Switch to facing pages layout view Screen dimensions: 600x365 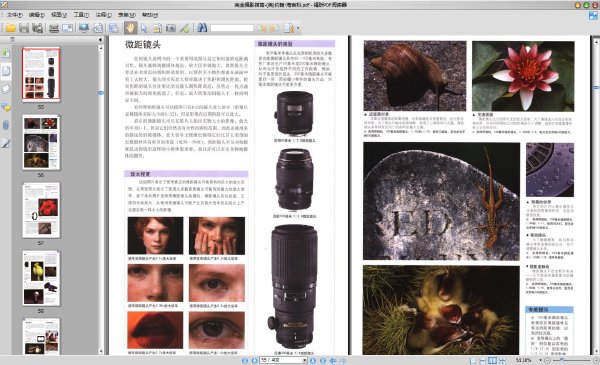pos(492,360)
